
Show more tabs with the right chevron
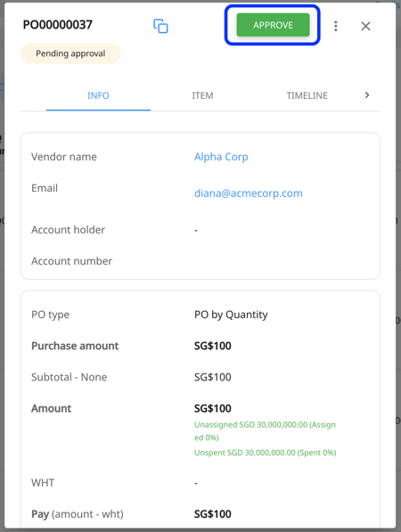tap(367, 95)
